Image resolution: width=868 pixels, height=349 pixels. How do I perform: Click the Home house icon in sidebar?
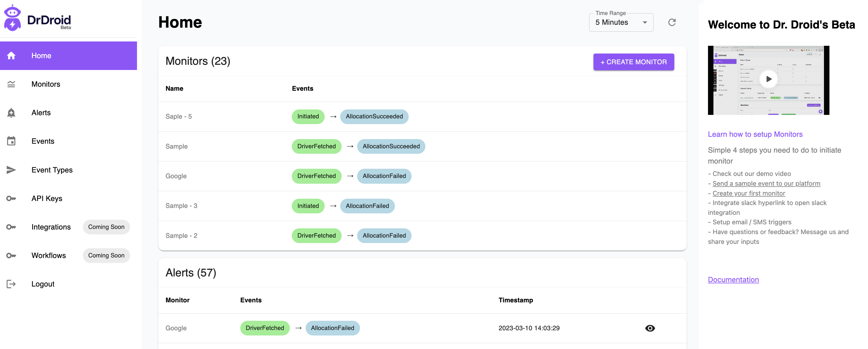tap(11, 56)
